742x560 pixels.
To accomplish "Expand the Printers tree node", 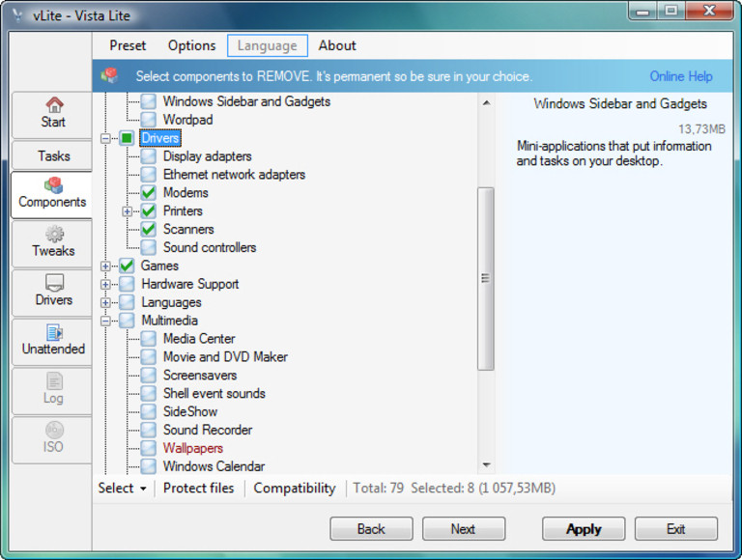I will click(x=127, y=211).
